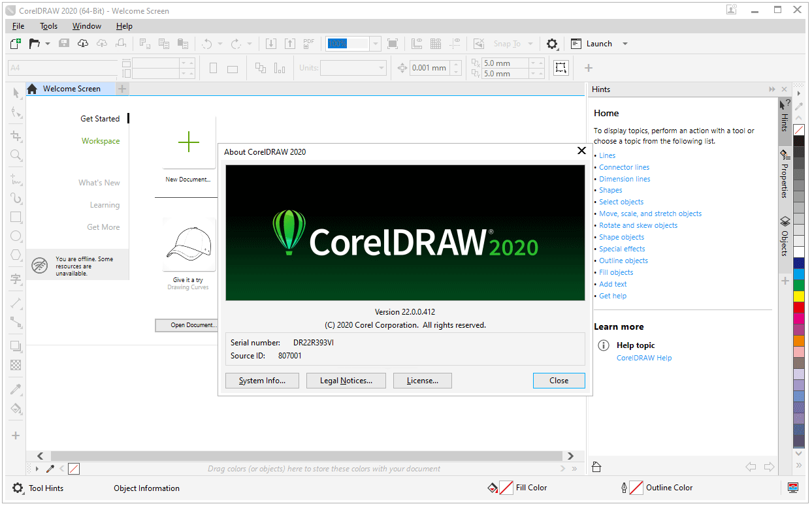Screen dimensions: 812x506
Task: Pick the yellow swatch in color palette
Action: coord(798,296)
